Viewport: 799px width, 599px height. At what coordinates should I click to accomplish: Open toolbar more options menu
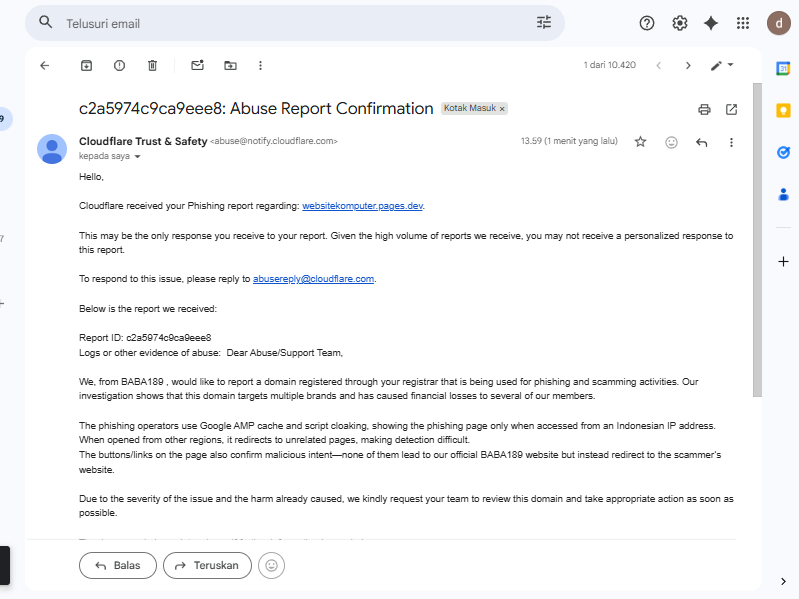coord(260,65)
